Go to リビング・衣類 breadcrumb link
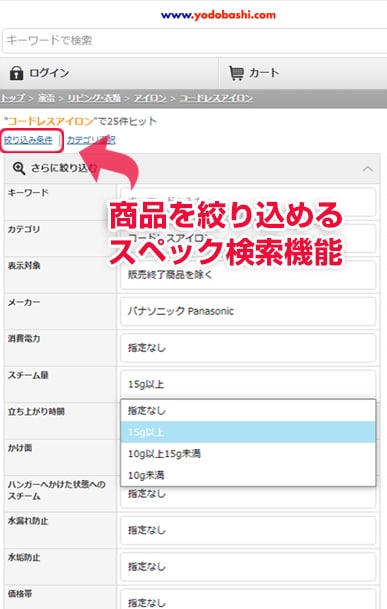This screenshot has width=387, height=609. click(94, 98)
